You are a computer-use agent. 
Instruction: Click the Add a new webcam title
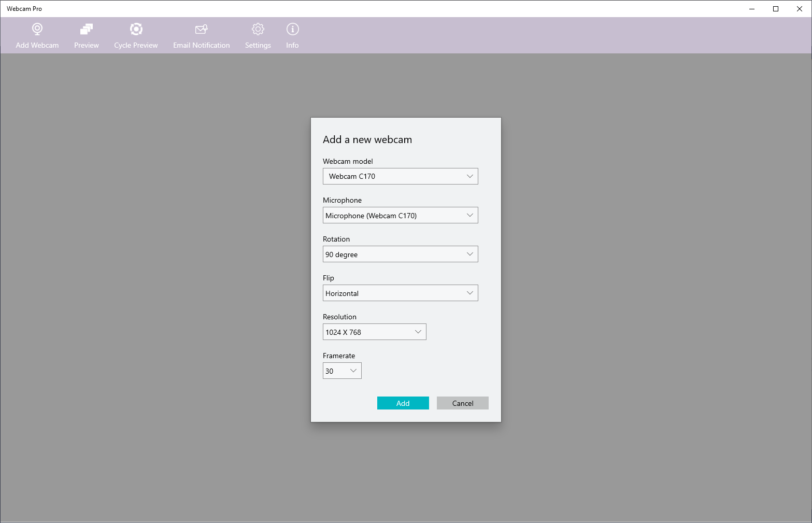[x=367, y=139]
